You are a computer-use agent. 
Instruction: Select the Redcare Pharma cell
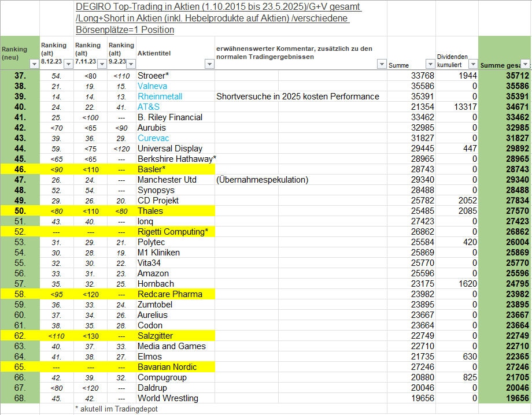tap(175, 294)
